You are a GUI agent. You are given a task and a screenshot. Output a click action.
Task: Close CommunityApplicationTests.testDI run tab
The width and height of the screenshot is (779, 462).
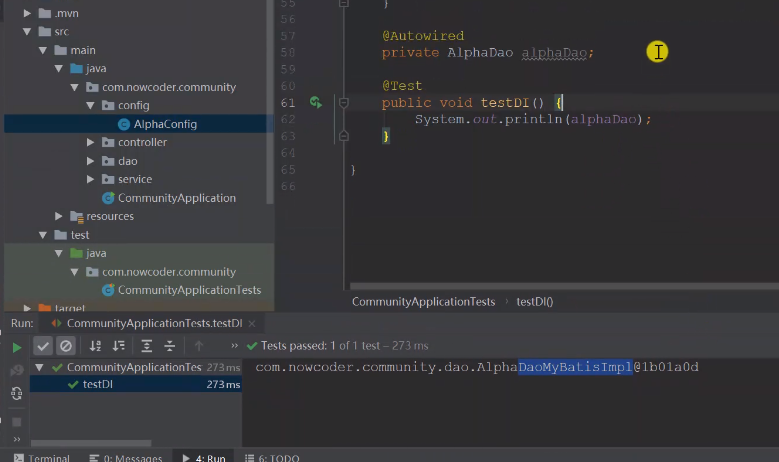tap(252, 323)
